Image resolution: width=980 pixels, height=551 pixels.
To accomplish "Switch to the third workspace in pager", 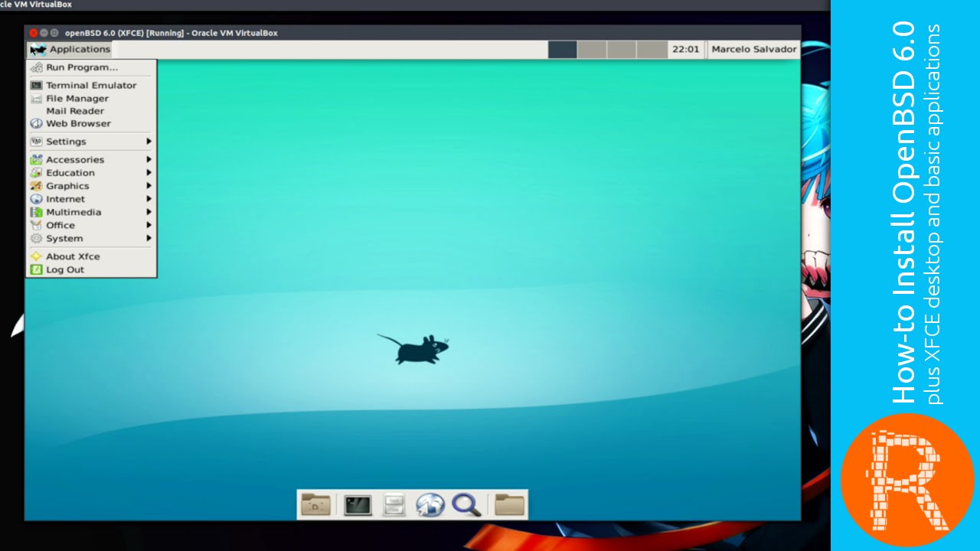I will pyautogui.click(x=622, y=49).
